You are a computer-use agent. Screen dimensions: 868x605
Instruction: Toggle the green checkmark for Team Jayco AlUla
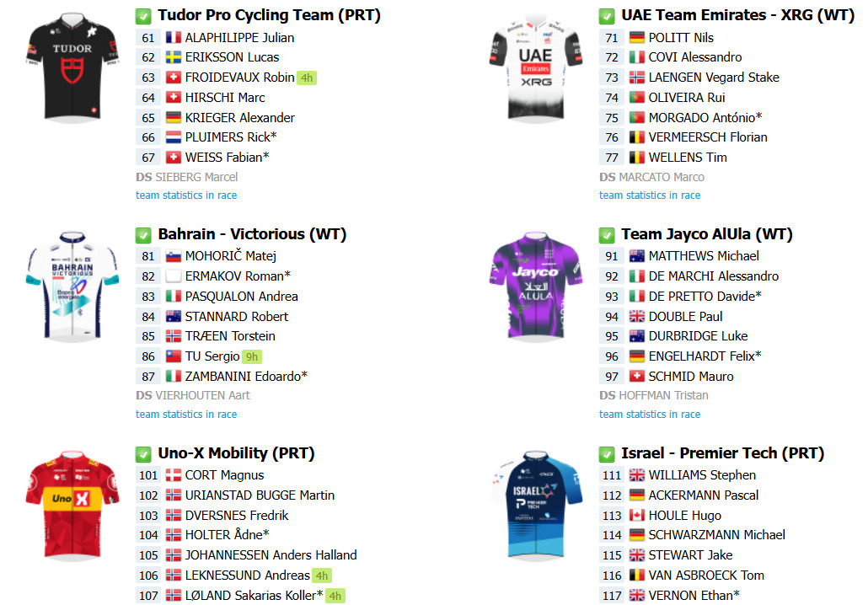[x=607, y=235]
